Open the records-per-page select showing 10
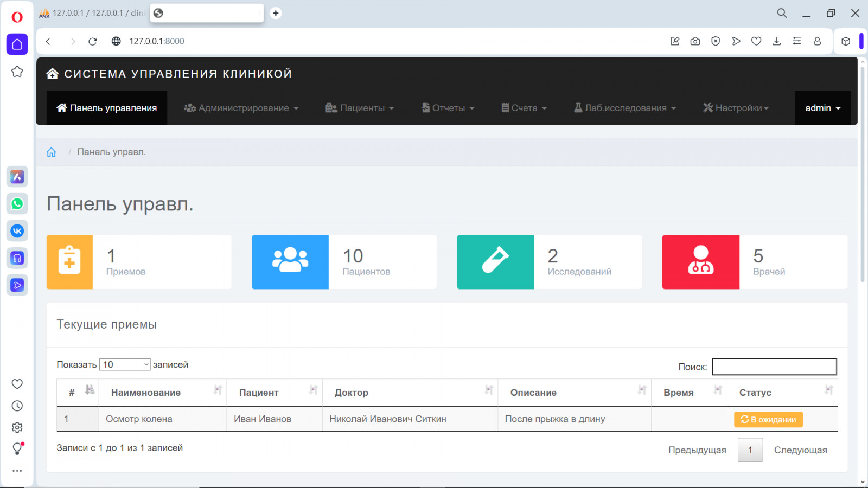Screen dimensions: 868x488 point(125,364)
